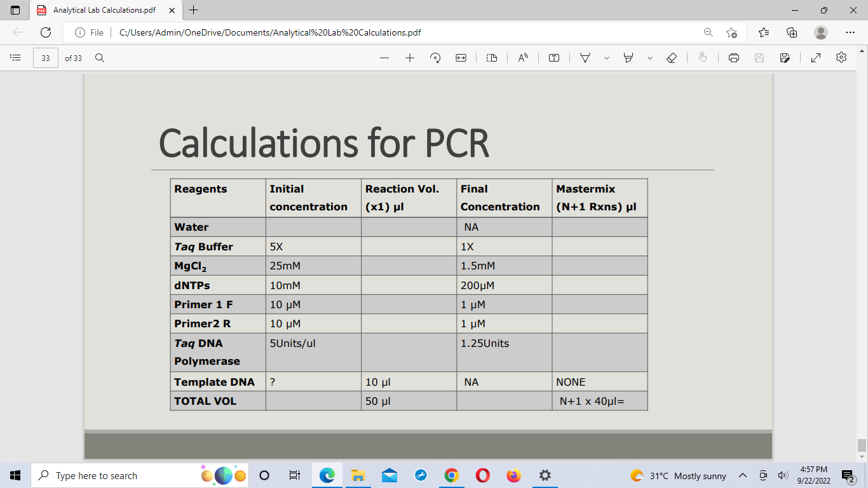Activate the Draw pen tool
Image resolution: width=868 pixels, height=488 pixels.
(x=585, y=58)
